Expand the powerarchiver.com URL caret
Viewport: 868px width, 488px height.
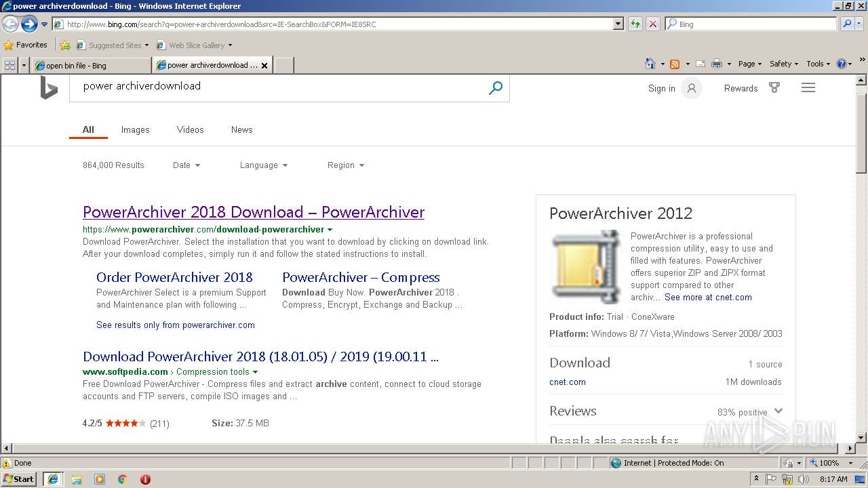pyautogui.click(x=330, y=230)
